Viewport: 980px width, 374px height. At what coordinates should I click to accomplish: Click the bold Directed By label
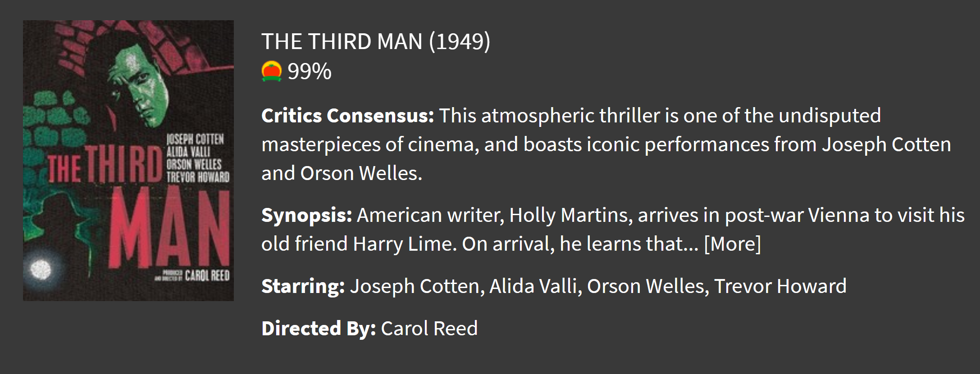[x=318, y=329]
